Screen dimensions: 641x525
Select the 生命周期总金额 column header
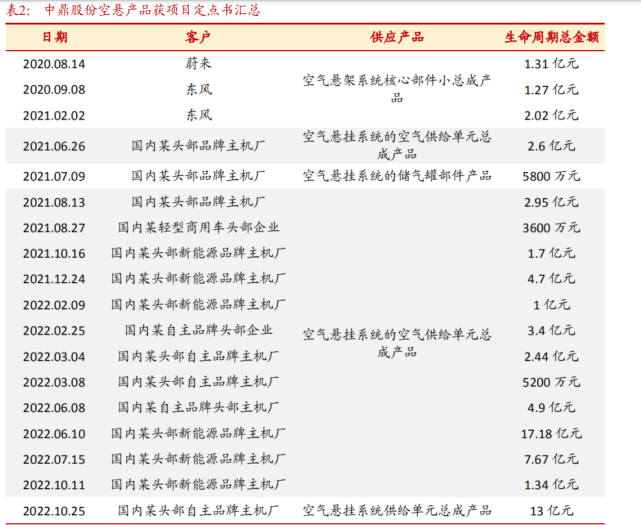(551, 37)
